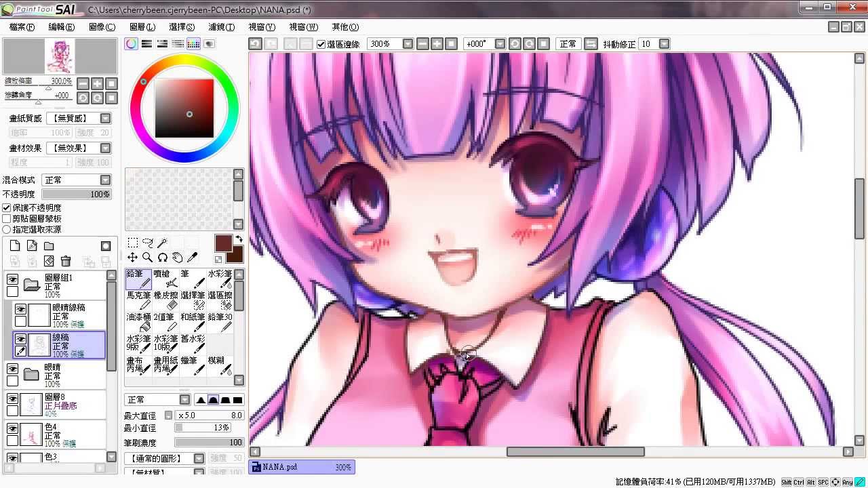Select the 馬克筆 marker tool
Viewport: 868px width, 488px height.
138,300
